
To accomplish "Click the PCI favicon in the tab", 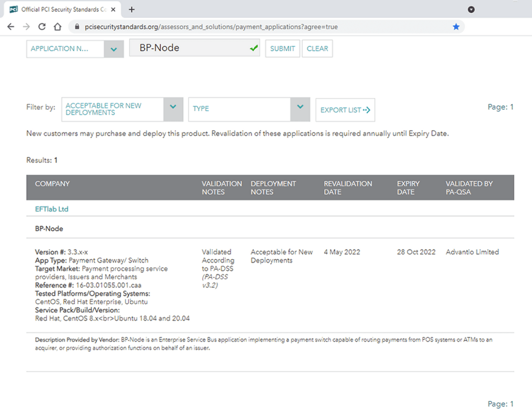I will click(14, 9).
